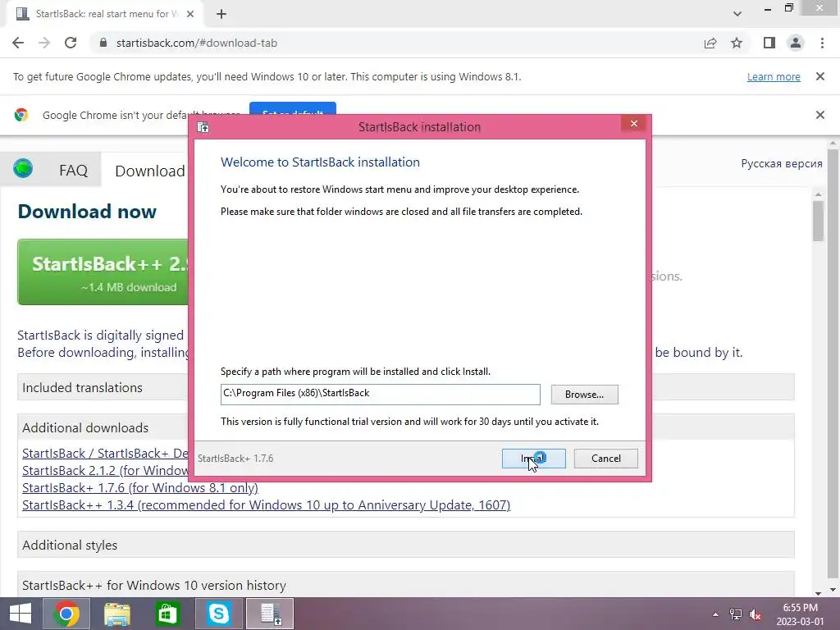Image resolution: width=840 pixels, height=630 pixels.
Task: Select the StartIsBack installer taskbar item
Action: 270,614
